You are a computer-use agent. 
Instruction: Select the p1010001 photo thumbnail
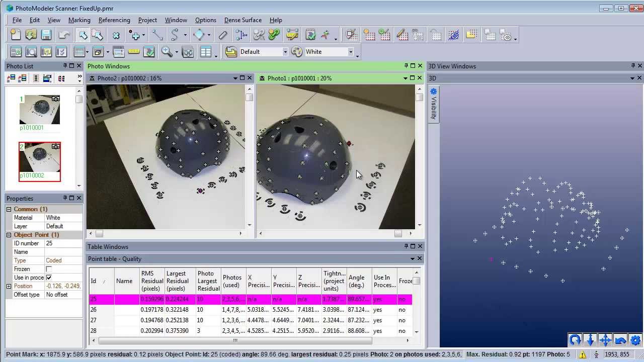pos(39,110)
